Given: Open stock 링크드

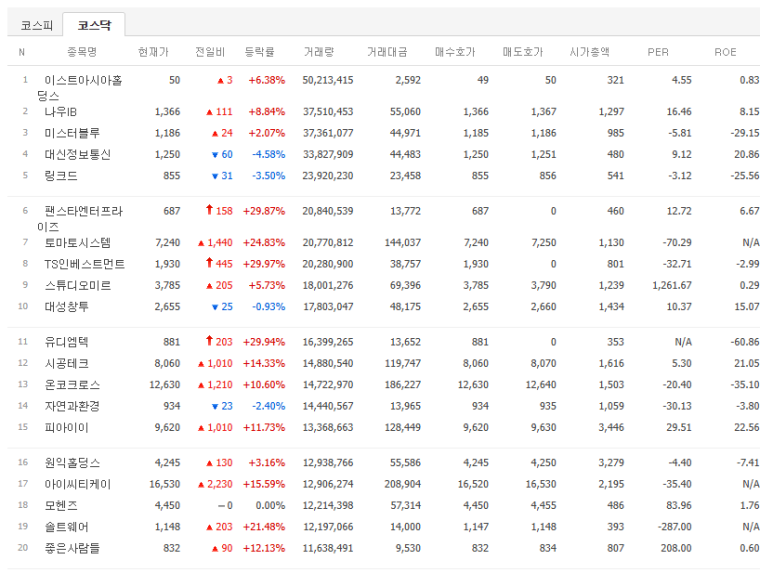Looking at the screenshot, I should 61,176.
